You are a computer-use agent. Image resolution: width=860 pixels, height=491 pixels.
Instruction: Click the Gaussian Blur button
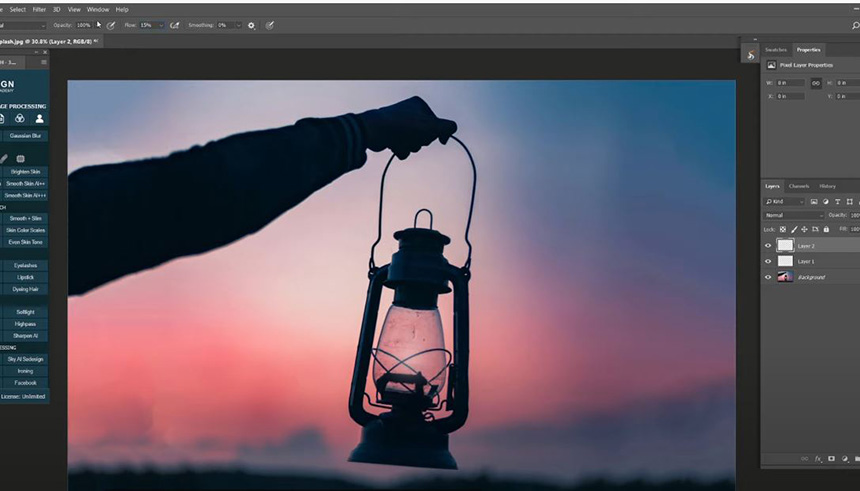pyautogui.click(x=25, y=136)
